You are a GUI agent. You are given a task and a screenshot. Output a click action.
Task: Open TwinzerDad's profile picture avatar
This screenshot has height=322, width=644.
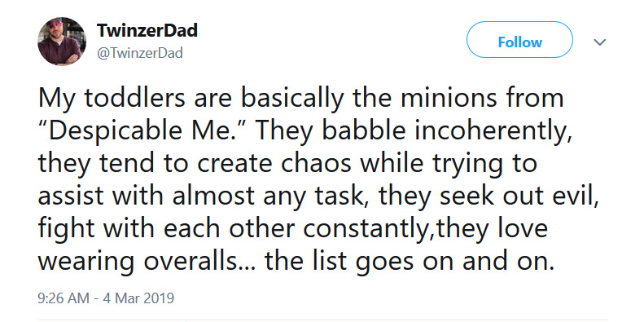(62, 41)
